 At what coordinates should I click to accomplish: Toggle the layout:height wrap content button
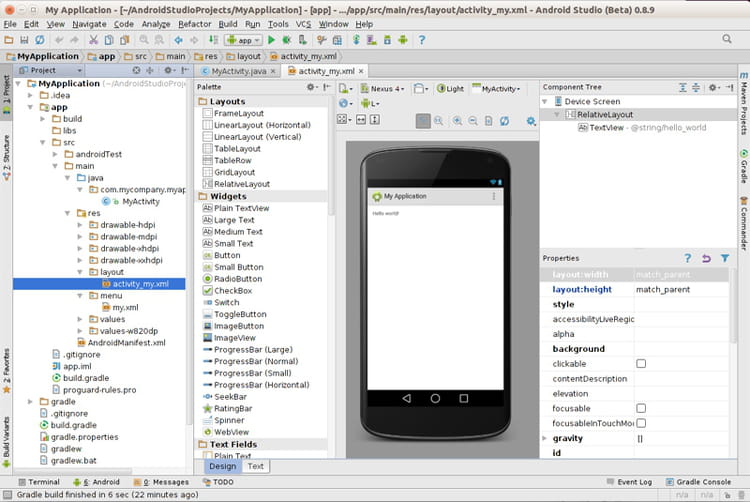click(x=375, y=120)
